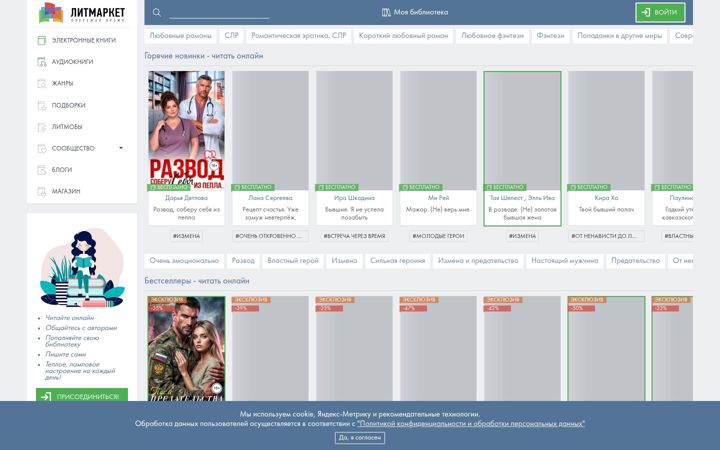
Task: Open the Литмобы sidebar item
Action: (x=67, y=127)
